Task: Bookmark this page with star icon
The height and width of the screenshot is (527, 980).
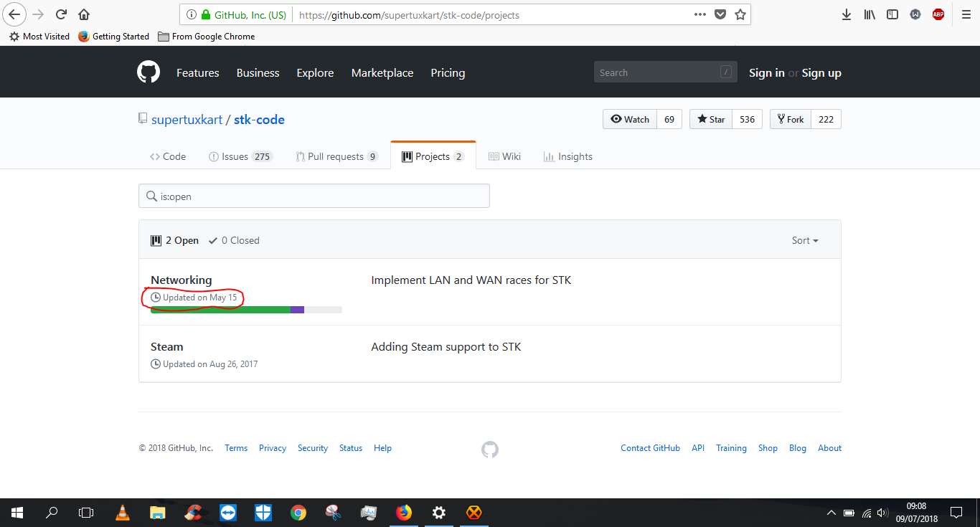Action: pos(740,14)
